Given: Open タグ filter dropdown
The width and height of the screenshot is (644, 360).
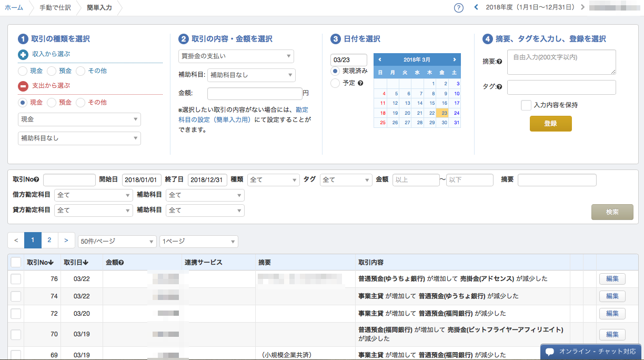Looking at the screenshot, I should [x=346, y=180].
